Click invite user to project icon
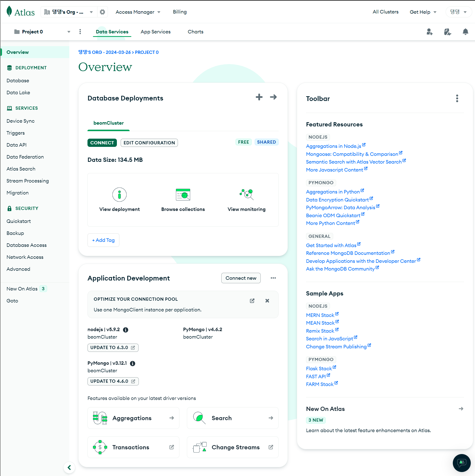This screenshot has width=475, height=476. (x=429, y=32)
